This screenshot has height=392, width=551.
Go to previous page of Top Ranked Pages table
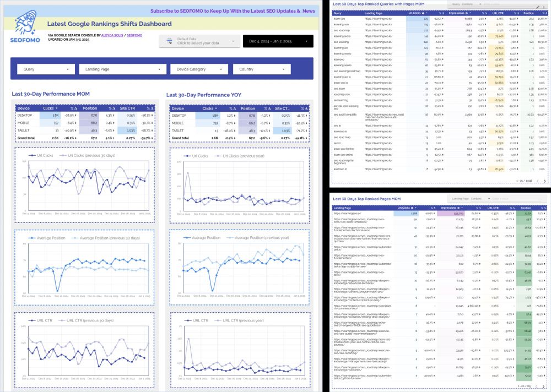(538, 386)
